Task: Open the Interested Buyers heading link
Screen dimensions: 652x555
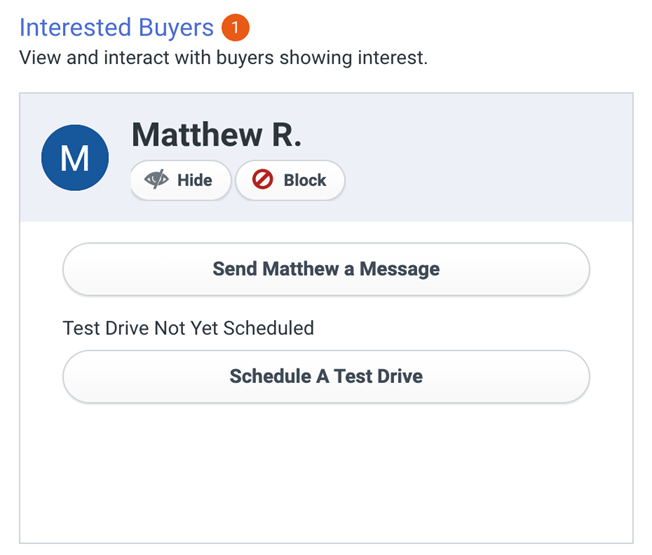Action: pyautogui.click(x=116, y=27)
